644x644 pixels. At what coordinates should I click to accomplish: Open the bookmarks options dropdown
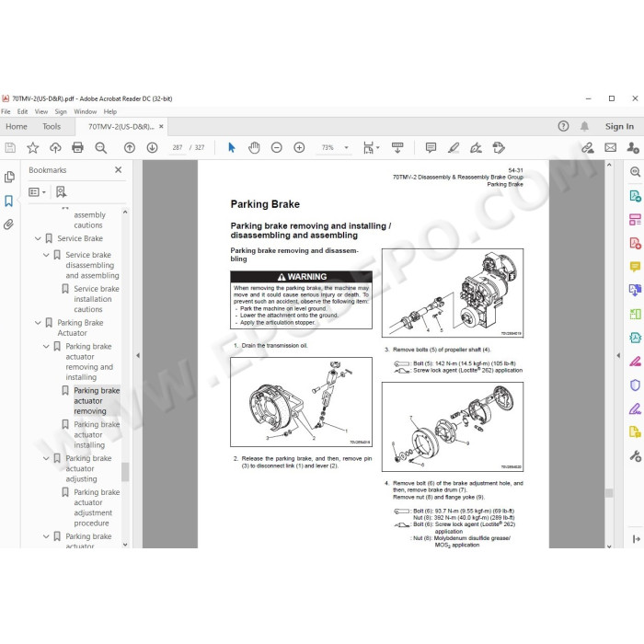[37, 191]
